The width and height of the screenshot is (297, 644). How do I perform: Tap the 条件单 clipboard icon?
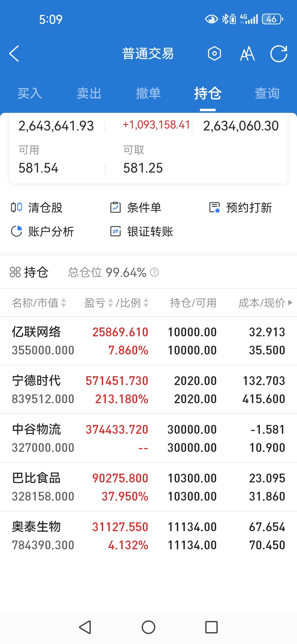coord(116,207)
